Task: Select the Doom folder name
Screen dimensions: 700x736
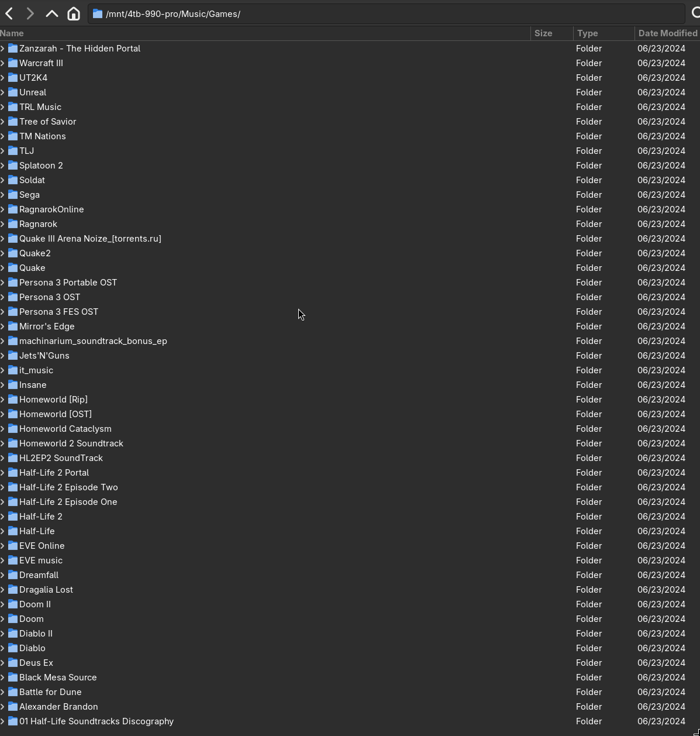Action: (x=31, y=619)
